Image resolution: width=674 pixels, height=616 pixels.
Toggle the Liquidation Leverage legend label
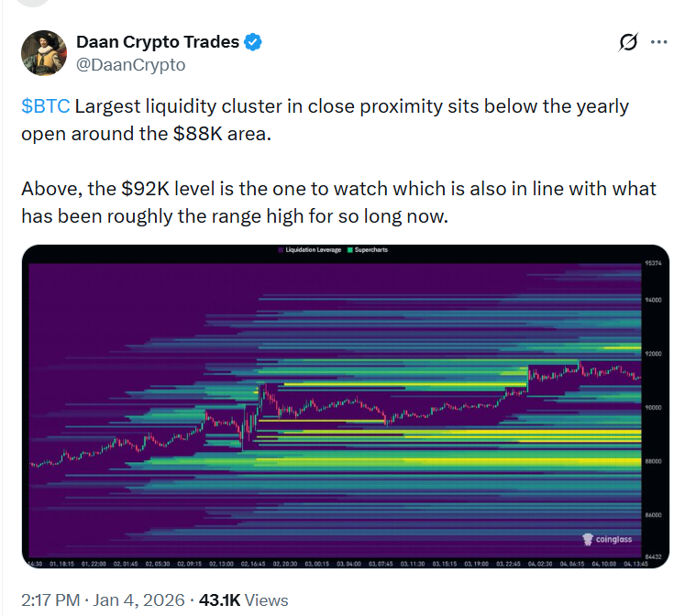coord(313,250)
